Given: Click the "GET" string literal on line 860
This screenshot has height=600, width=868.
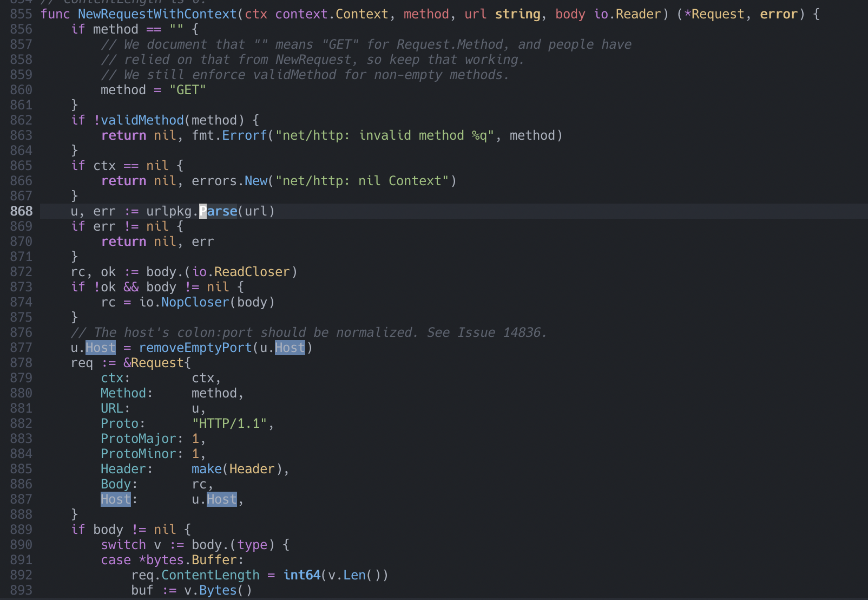Looking at the screenshot, I should pos(188,89).
